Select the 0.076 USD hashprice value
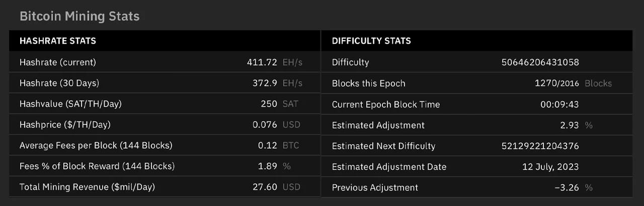 coord(265,125)
